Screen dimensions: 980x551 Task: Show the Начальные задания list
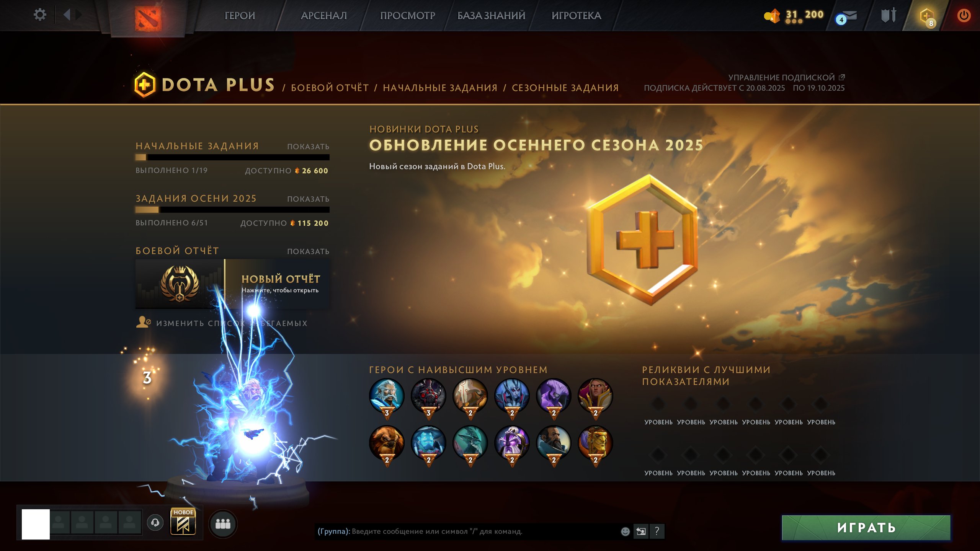308,147
